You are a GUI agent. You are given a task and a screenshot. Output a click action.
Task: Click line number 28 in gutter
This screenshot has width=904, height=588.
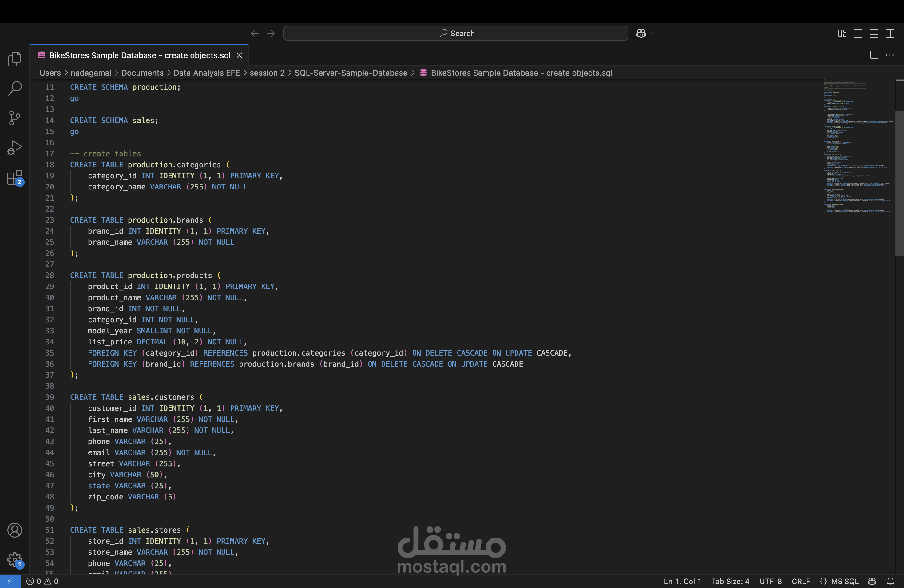[50, 275]
